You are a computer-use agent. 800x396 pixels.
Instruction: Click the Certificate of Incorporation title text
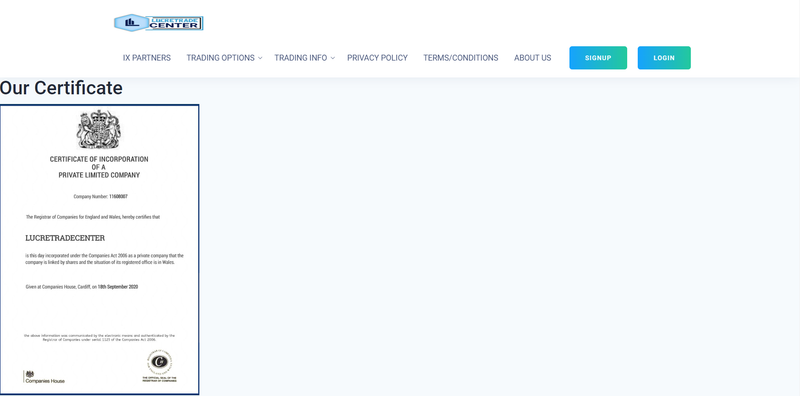point(99,167)
